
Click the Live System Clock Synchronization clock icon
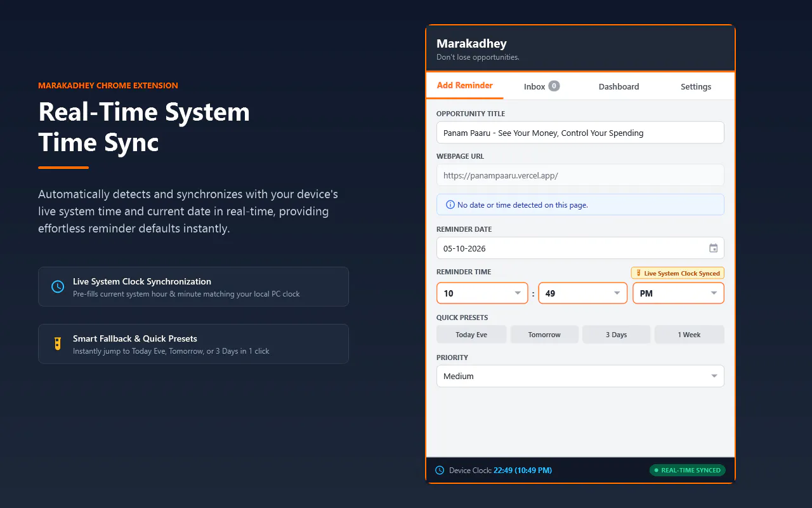58,287
